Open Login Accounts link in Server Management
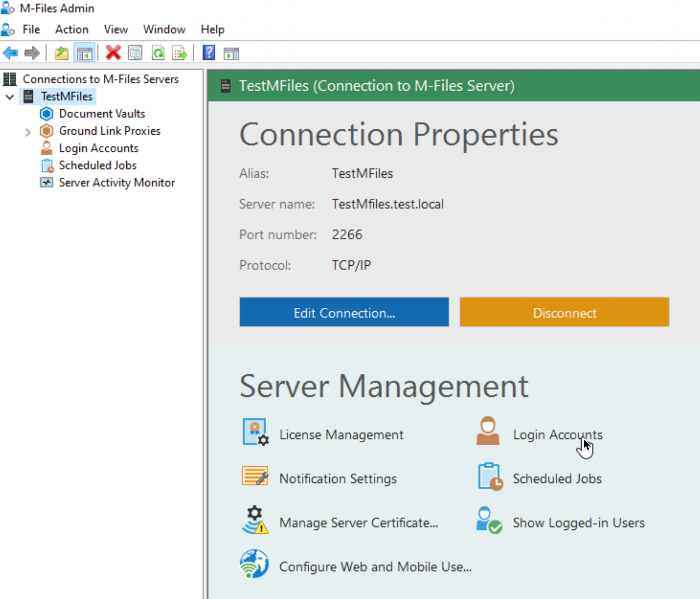The width and height of the screenshot is (700, 599). pyautogui.click(x=558, y=435)
